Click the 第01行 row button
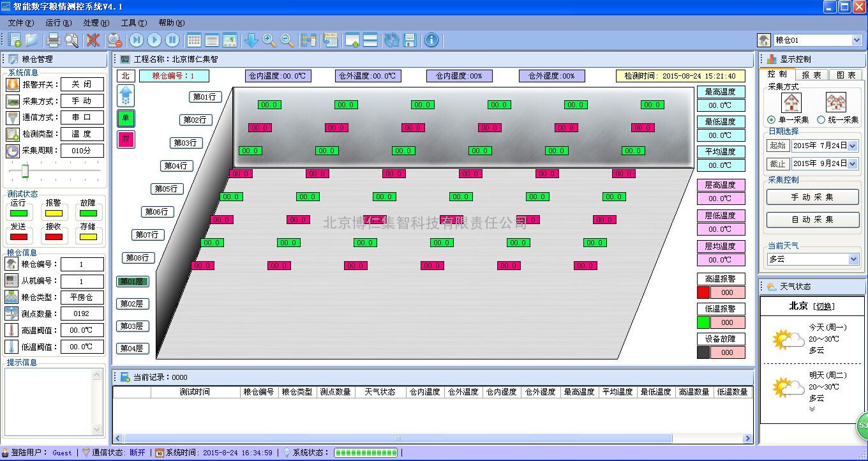The image size is (868, 461). (x=204, y=97)
